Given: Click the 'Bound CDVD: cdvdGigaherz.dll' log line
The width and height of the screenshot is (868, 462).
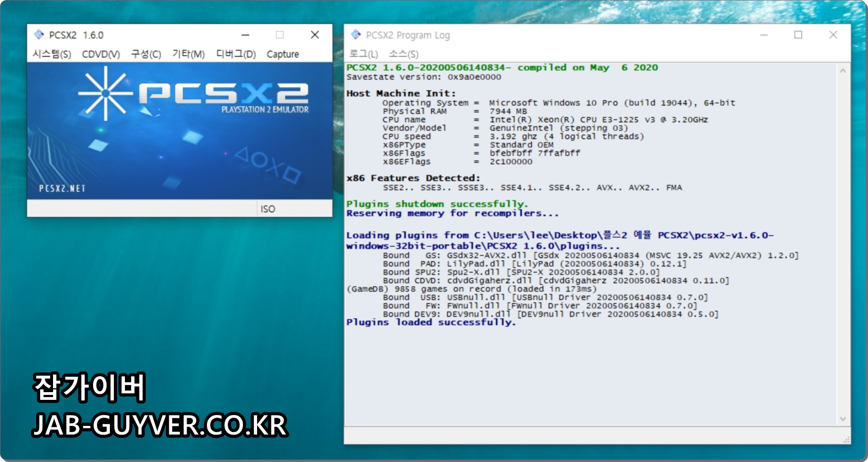Looking at the screenshot, I should point(556,281).
